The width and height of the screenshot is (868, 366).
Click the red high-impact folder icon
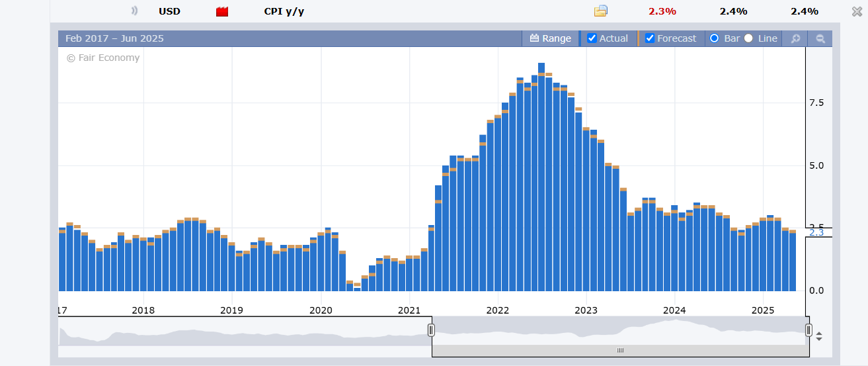(222, 11)
